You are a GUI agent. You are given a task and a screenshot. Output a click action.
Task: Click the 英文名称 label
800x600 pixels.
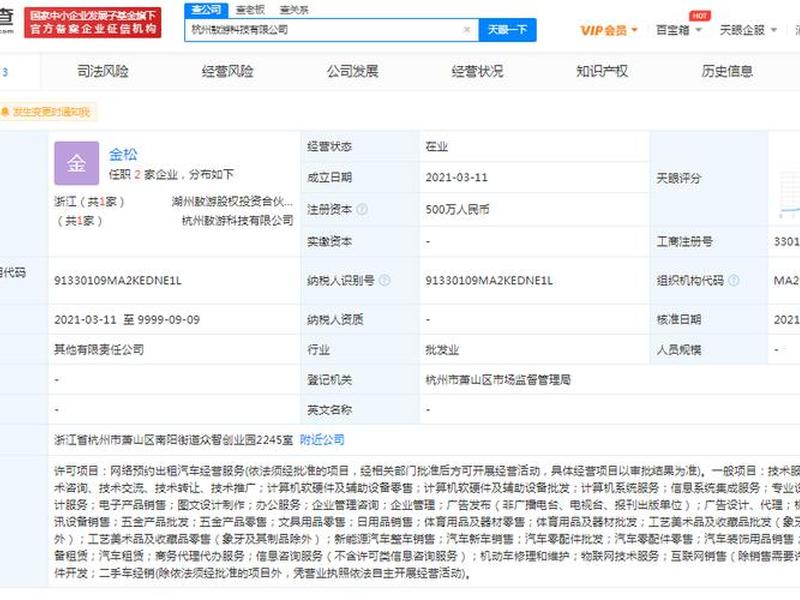tap(329, 410)
